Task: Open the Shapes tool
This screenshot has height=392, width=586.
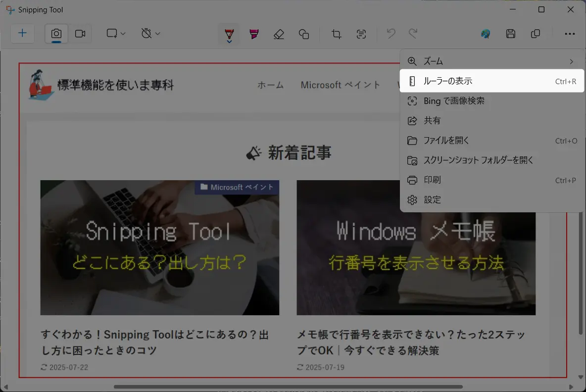Action: click(304, 34)
